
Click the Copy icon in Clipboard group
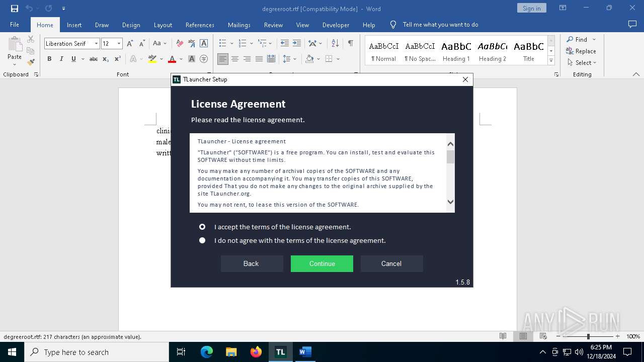31,51
